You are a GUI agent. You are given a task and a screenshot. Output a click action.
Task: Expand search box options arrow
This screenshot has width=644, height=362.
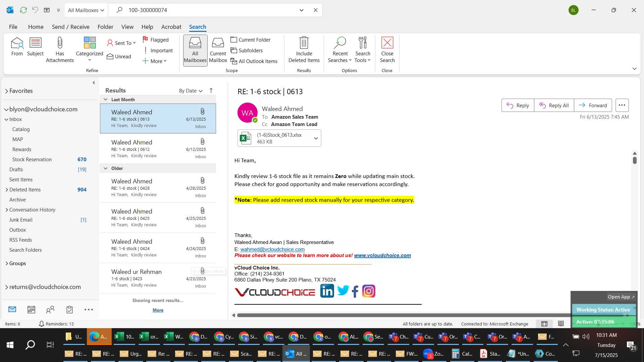pos(301,10)
